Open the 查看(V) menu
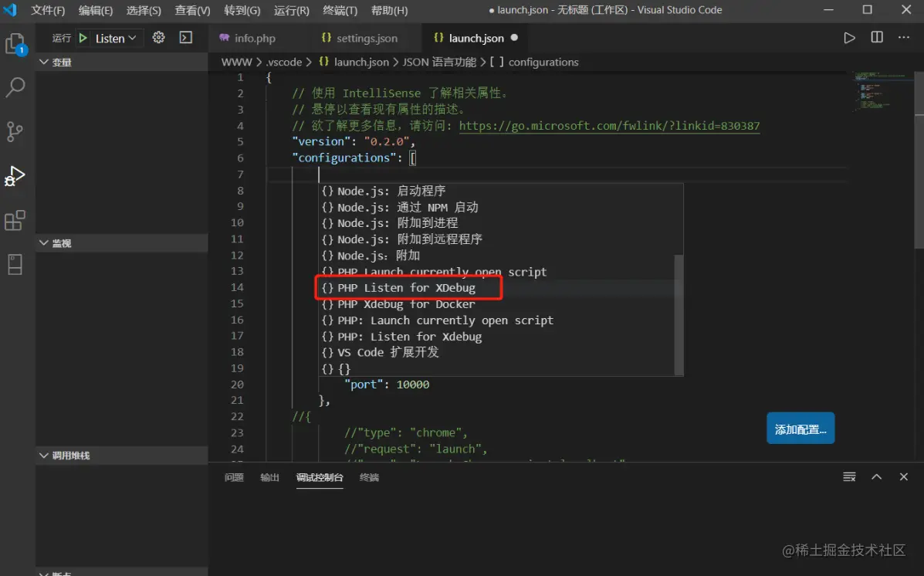Image resolution: width=924 pixels, height=576 pixels. [192, 10]
